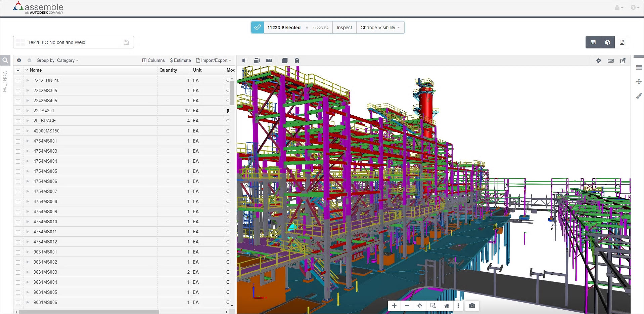Click the Estimate button
This screenshot has height=314, width=644.
point(180,61)
